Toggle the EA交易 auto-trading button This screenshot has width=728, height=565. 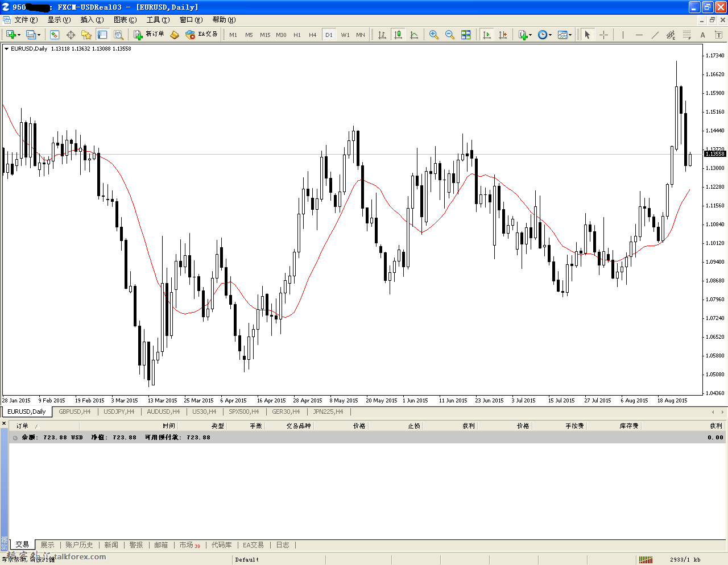tap(202, 35)
